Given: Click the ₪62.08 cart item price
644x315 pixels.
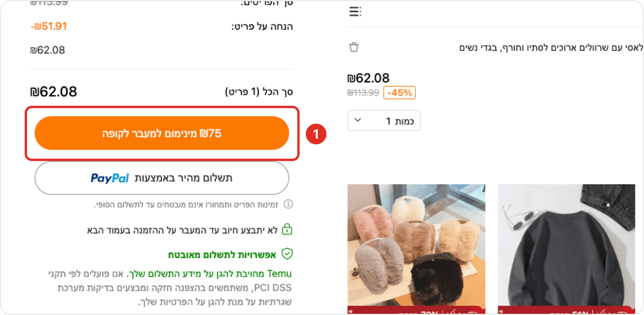Looking at the screenshot, I should coord(368,78).
